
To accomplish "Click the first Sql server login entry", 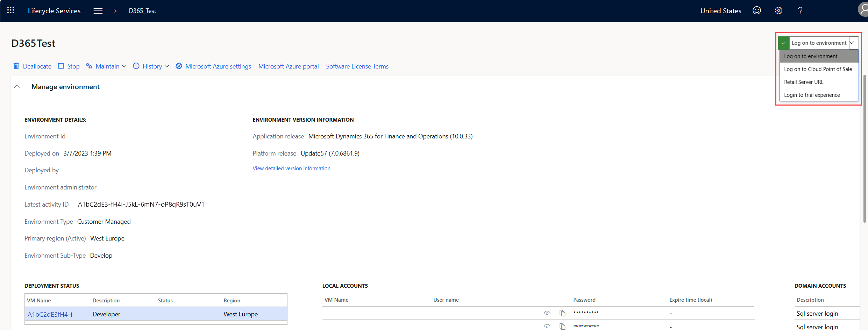I will pyautogui.click(x=817, y=314).
